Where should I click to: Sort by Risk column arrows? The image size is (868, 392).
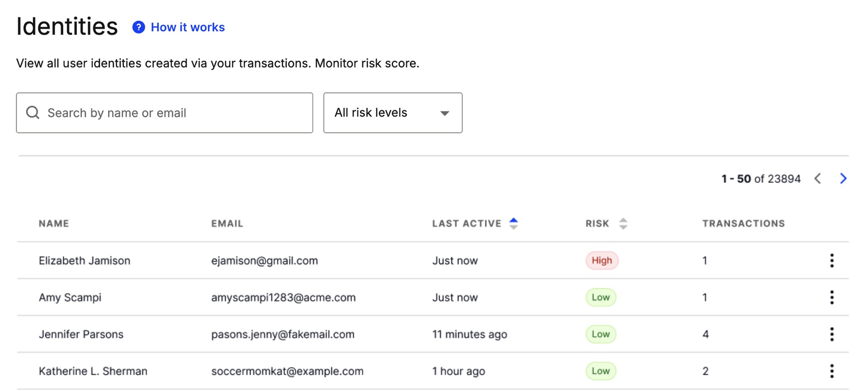point(623,223)
